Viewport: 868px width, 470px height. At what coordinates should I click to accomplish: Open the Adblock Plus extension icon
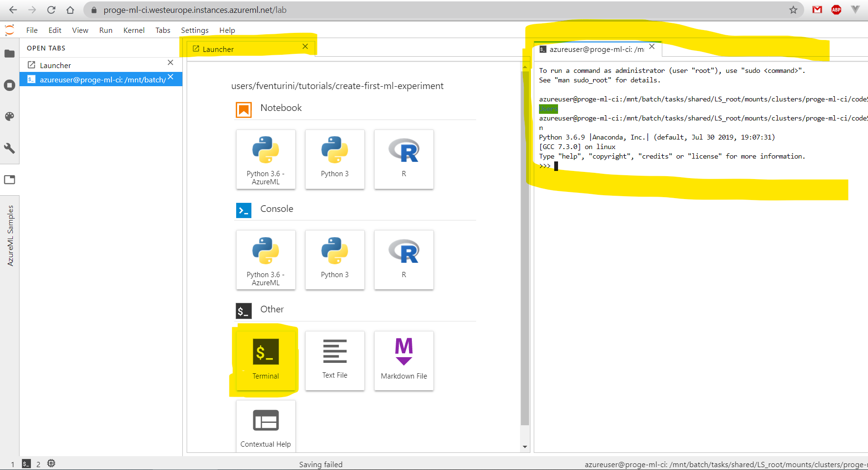point(837,10)
